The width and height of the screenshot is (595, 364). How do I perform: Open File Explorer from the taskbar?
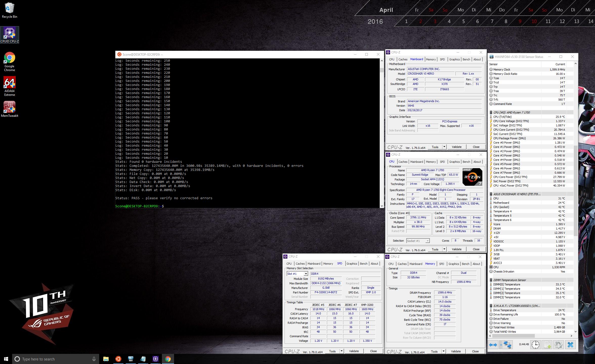(106, 359)
